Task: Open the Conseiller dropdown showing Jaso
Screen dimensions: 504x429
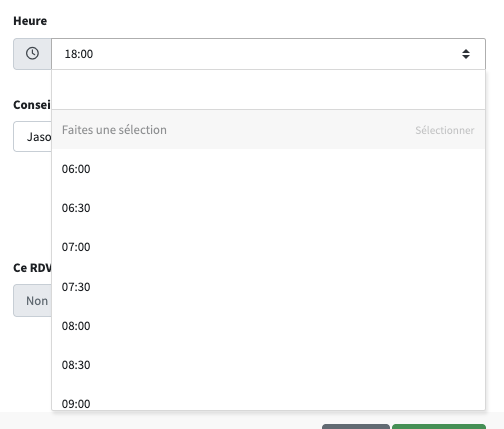Action: [x=33, y=137]
